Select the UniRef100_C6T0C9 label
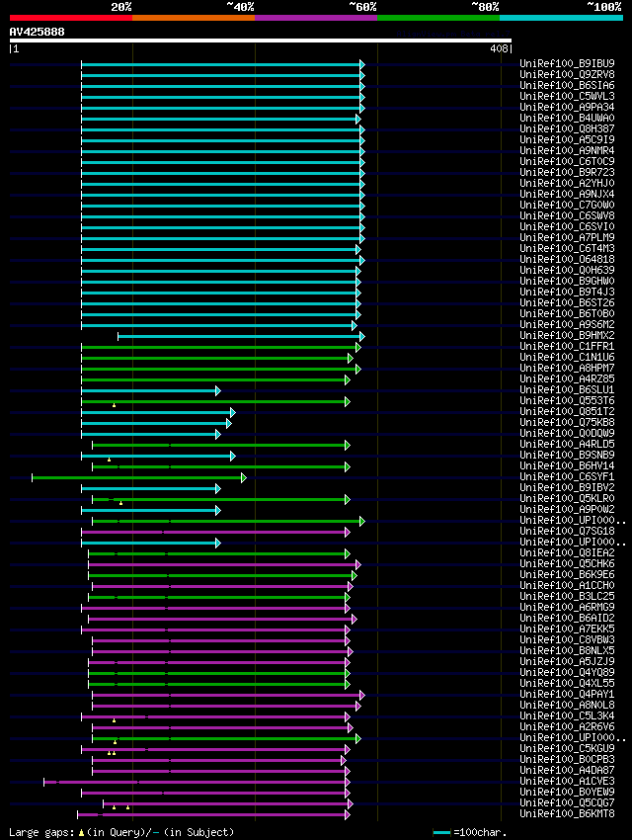 point(567,161)
